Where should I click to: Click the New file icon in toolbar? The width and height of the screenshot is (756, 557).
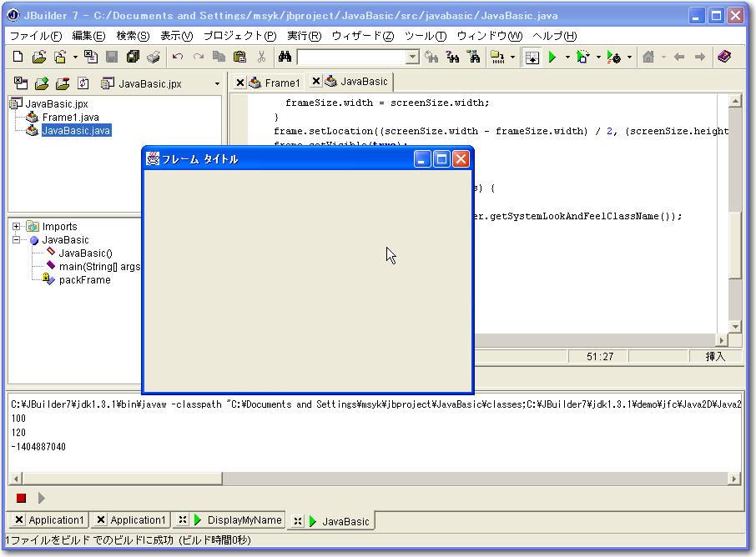point(18,57)
